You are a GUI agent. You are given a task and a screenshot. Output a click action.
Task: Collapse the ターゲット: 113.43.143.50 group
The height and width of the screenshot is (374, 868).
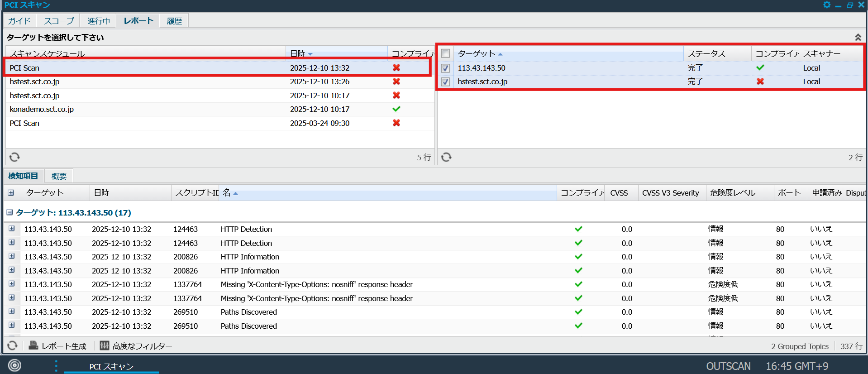(x=10, y=212)
